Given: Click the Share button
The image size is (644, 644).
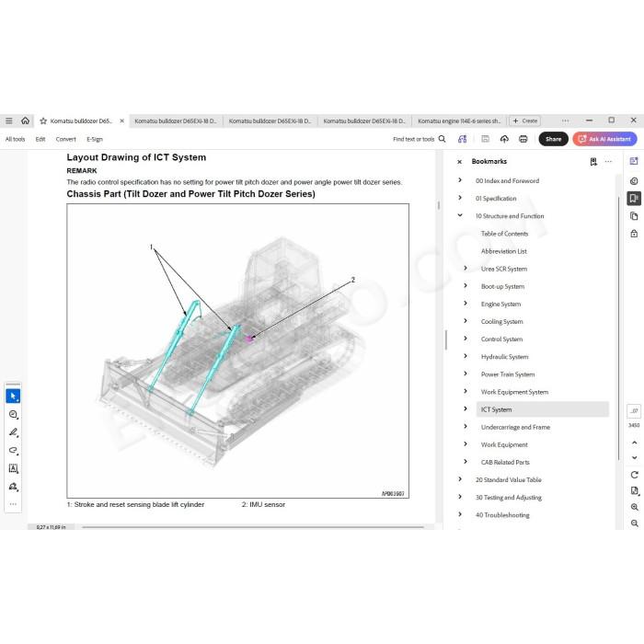Looking at the screenshot, I should (553, 139).
